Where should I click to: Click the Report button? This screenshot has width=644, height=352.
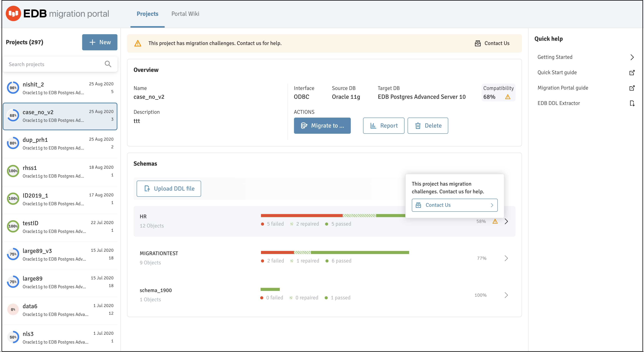click(383, 126)
